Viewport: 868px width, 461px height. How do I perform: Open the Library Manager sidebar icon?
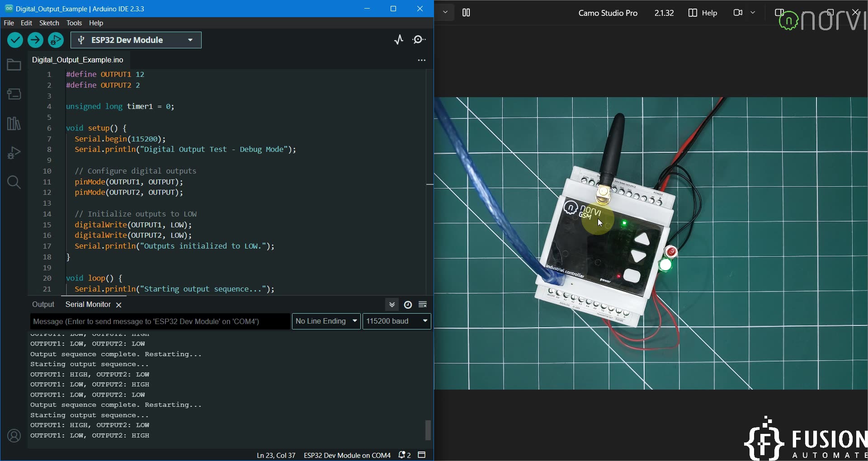[14, 123]
